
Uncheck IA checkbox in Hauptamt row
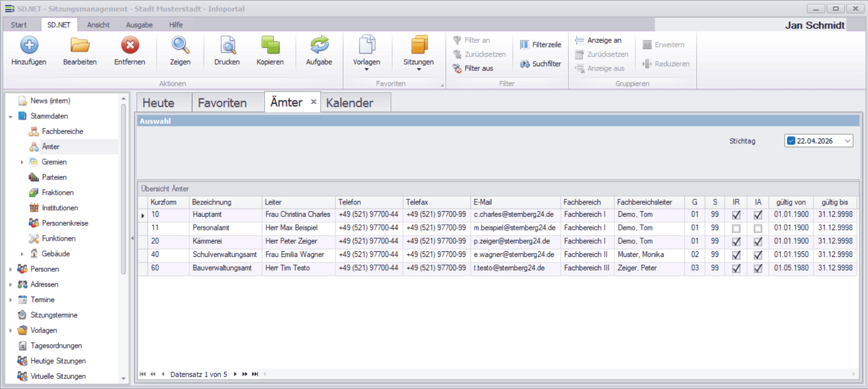[758, 215]
